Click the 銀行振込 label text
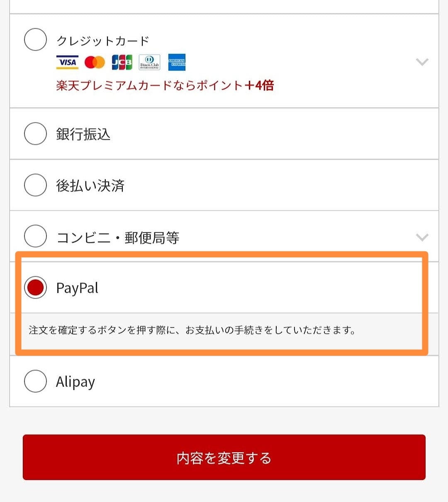The image size is (448, 502). click(x=83, y=134)
